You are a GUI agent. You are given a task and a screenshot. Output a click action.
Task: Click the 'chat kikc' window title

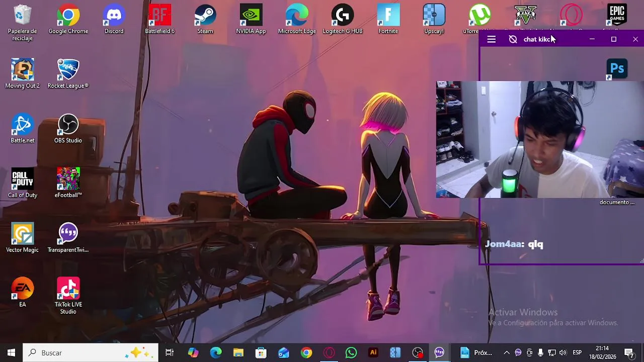click(538, 39)
